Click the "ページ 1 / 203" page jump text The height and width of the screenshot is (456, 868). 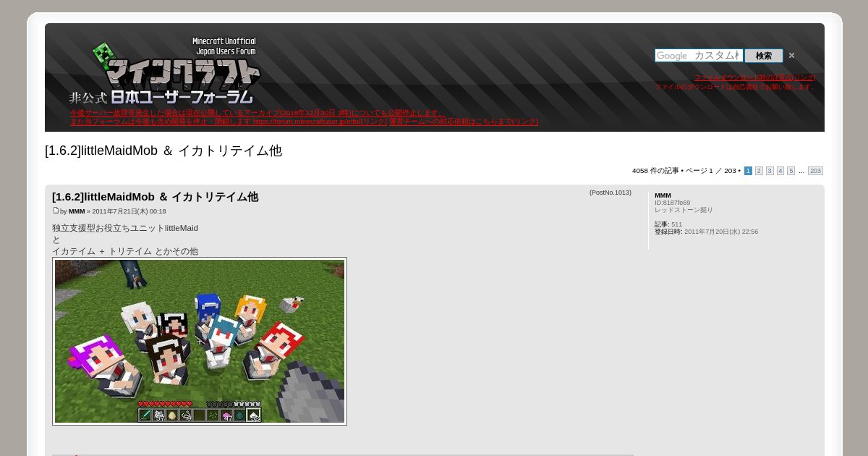coord(710,171)
